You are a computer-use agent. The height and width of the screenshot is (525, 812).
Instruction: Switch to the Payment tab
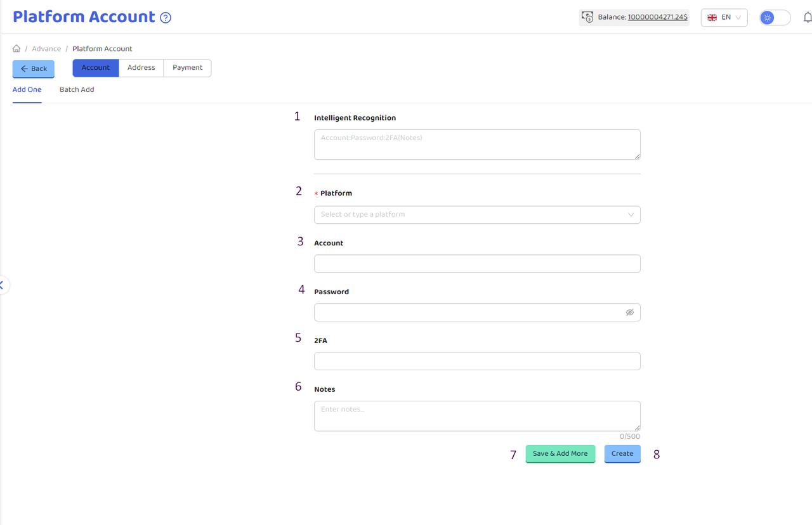[187, 68]
